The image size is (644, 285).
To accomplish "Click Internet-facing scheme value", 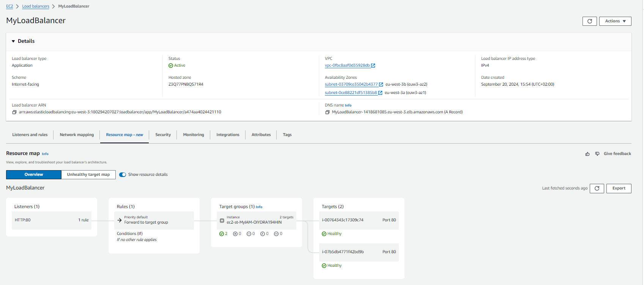I will point(25,85).
